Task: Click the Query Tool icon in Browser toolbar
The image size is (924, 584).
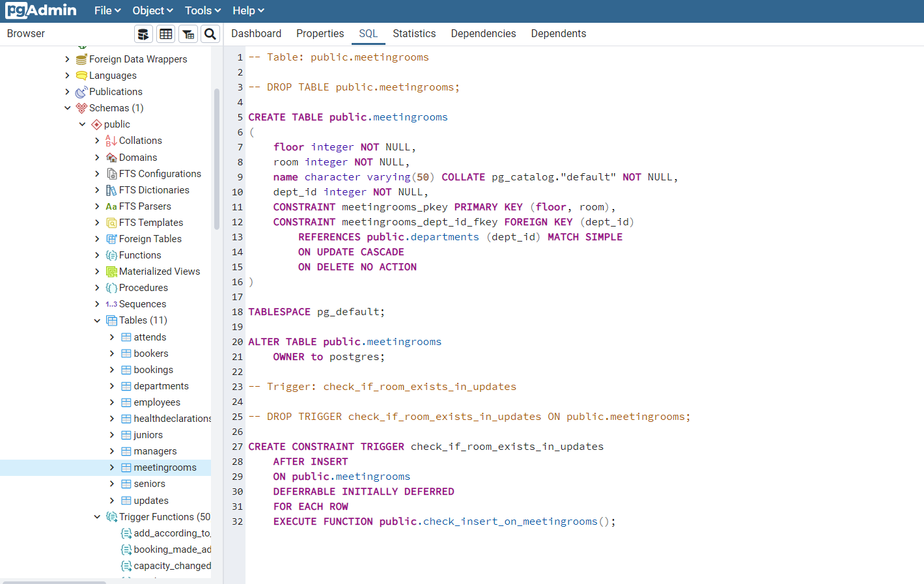Action: [143, 34]
